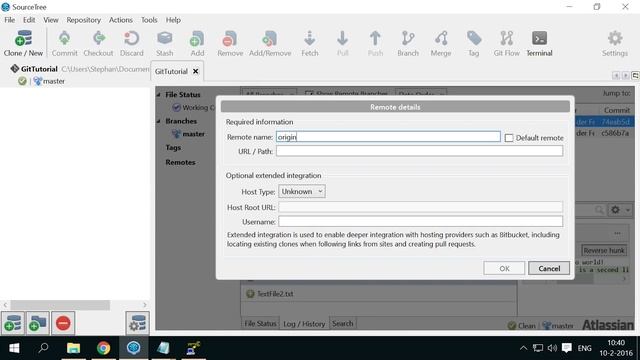Create a Branch using toolbar icon

click(x=408, y=43)
